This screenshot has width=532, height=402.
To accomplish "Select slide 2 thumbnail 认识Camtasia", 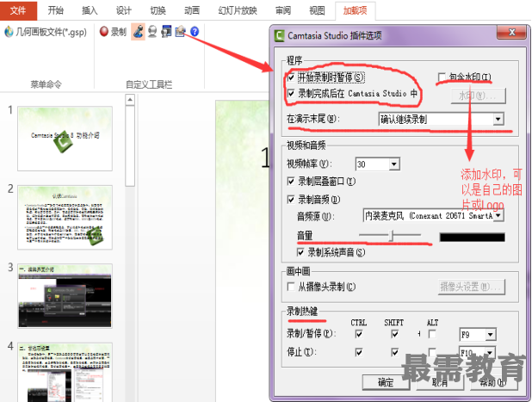I will pyautogui.click(x=65, y=217).
